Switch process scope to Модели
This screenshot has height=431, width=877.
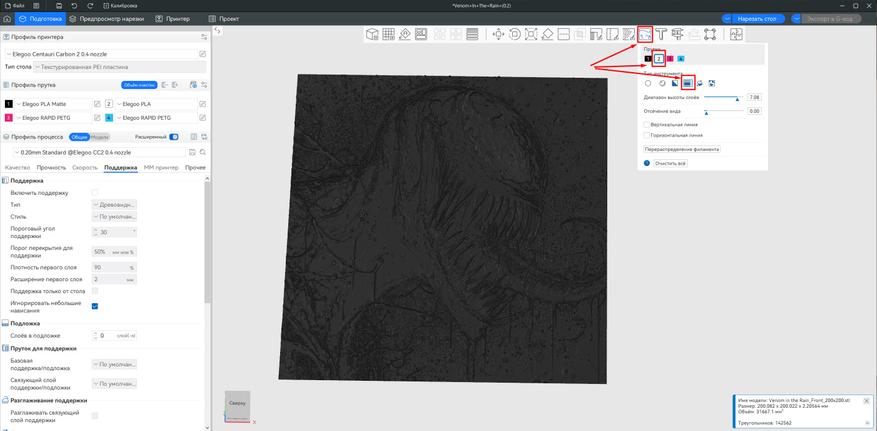[100, 137]
